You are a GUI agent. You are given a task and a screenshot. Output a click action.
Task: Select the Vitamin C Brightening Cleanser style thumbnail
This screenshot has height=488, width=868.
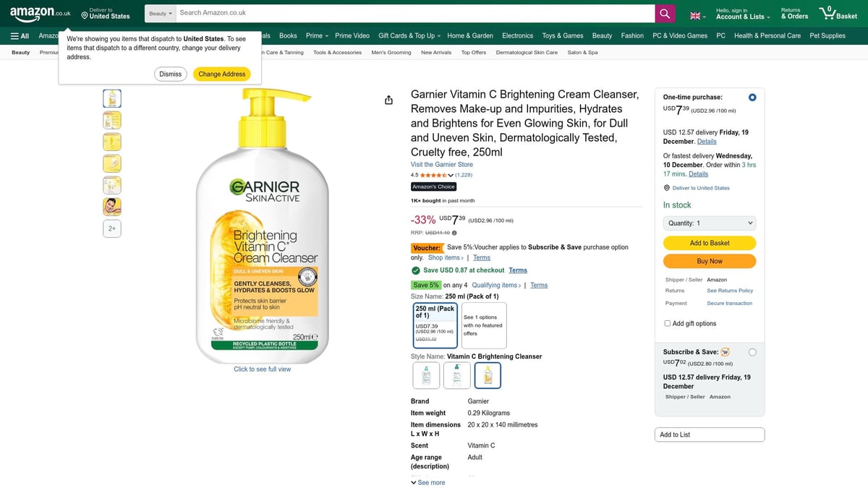pyautogui.click(x=488, y=374)
